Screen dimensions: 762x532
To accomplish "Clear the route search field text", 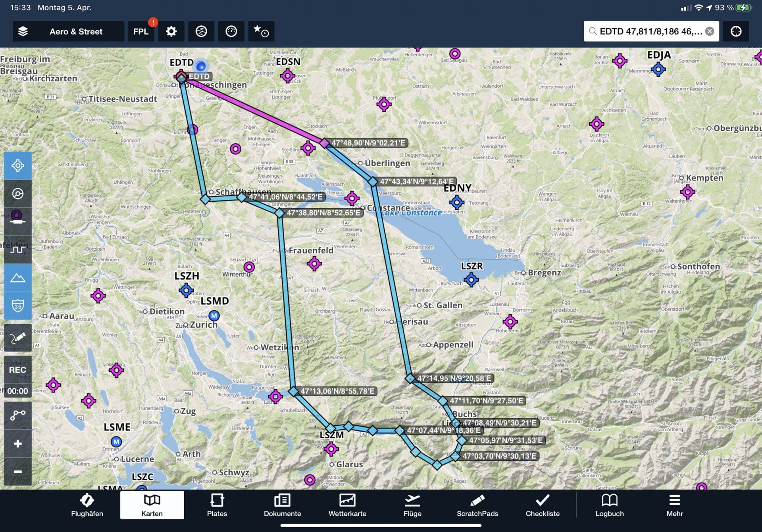I will tap(710, 31).
